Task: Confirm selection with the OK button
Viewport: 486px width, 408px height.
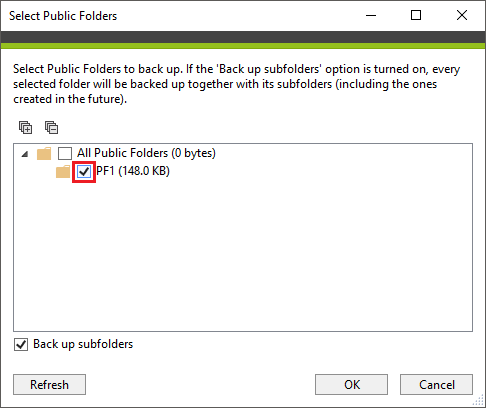Action: tap(351, 384)
